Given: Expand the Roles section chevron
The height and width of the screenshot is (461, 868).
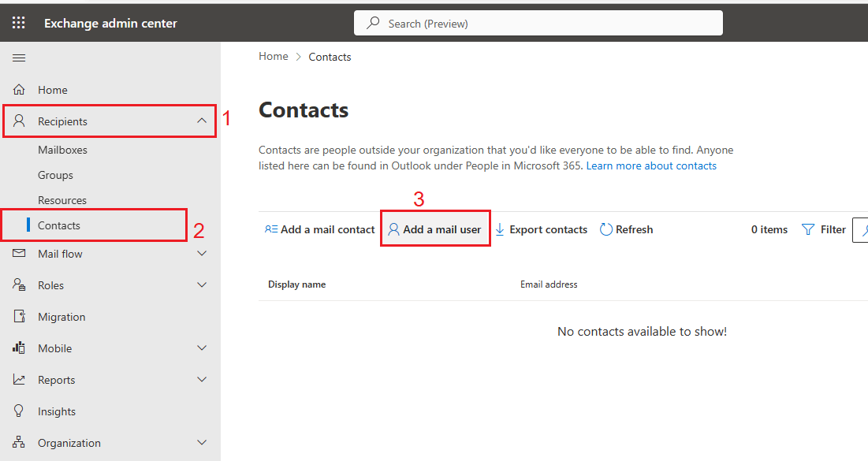Looking at the screenshot, I should (x=202, y=285).
